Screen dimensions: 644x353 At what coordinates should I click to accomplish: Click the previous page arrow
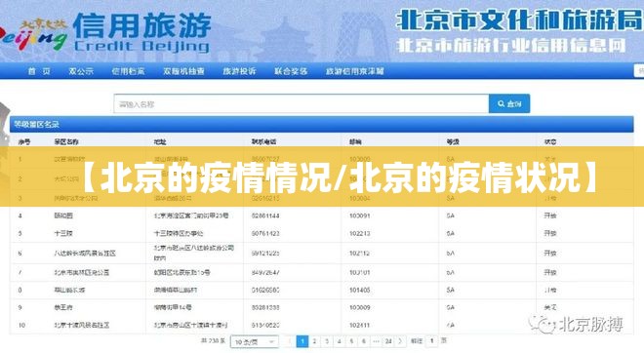click(x=290, y=341)
